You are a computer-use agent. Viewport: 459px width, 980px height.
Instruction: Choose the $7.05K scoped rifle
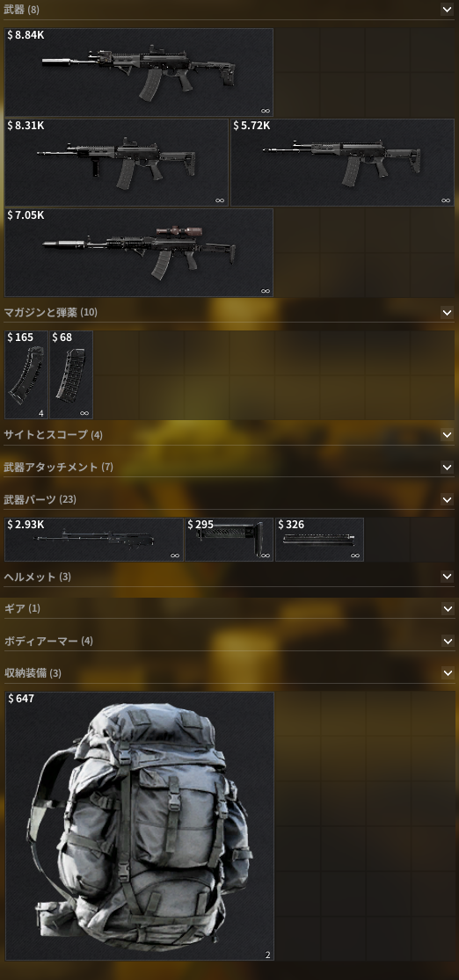[x=139, y=252]
